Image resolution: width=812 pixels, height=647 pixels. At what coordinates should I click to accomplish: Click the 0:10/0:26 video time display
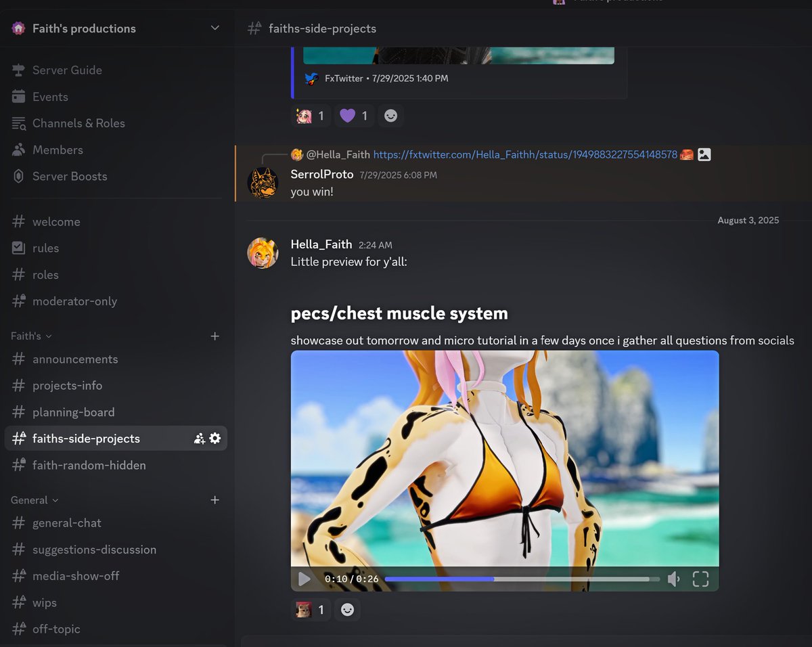click(352, 579)
